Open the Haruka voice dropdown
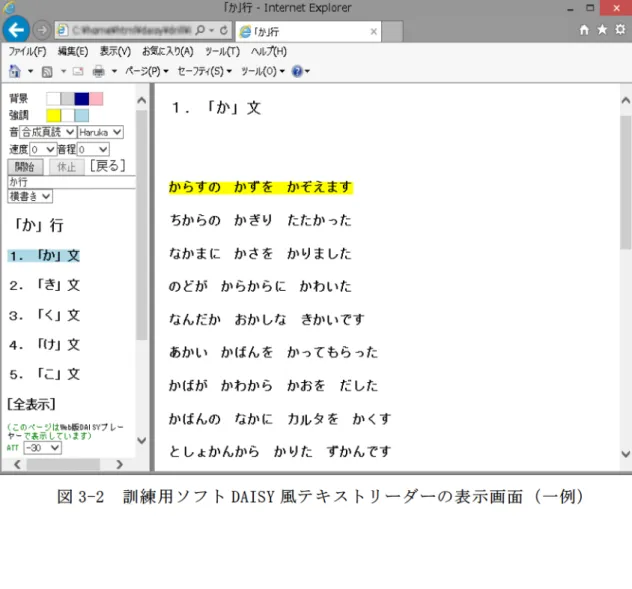The image size is (632, 589). pyautogui.click(x=100, y=132)
